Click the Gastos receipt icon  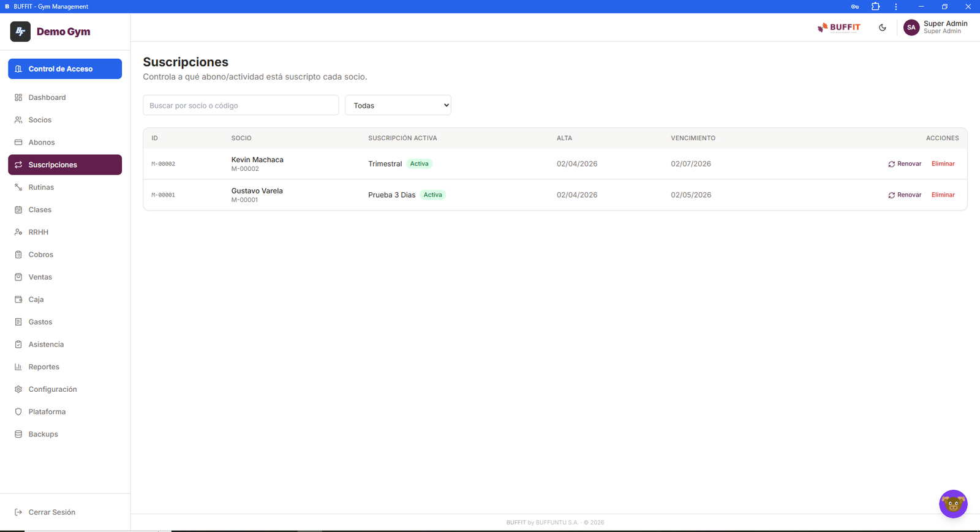coord(18,322)
